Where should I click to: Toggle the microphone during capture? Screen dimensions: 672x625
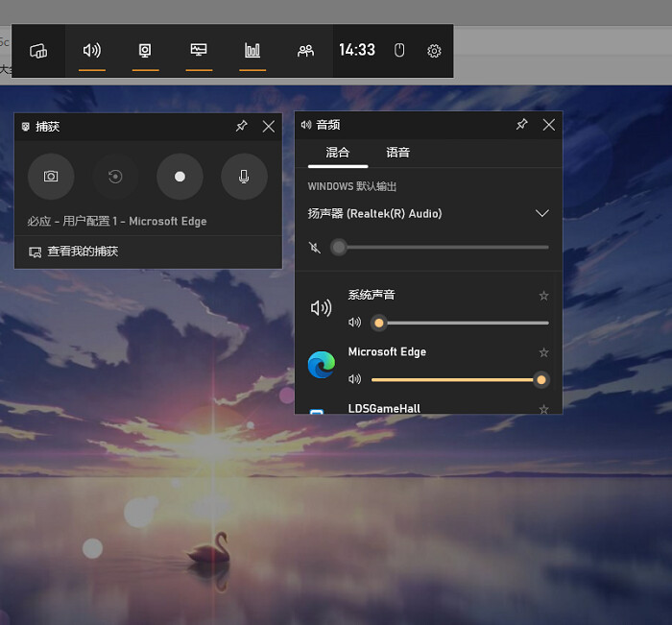(244, 177)
